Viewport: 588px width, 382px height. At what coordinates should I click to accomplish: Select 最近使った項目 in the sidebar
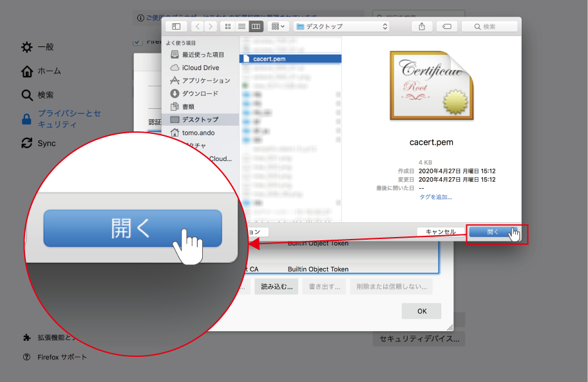coord(200,55)
